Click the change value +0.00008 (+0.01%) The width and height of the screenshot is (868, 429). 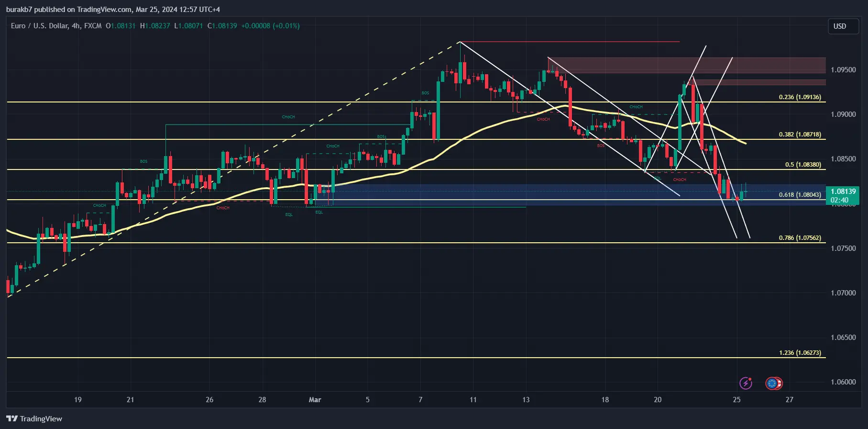[270, 26]
